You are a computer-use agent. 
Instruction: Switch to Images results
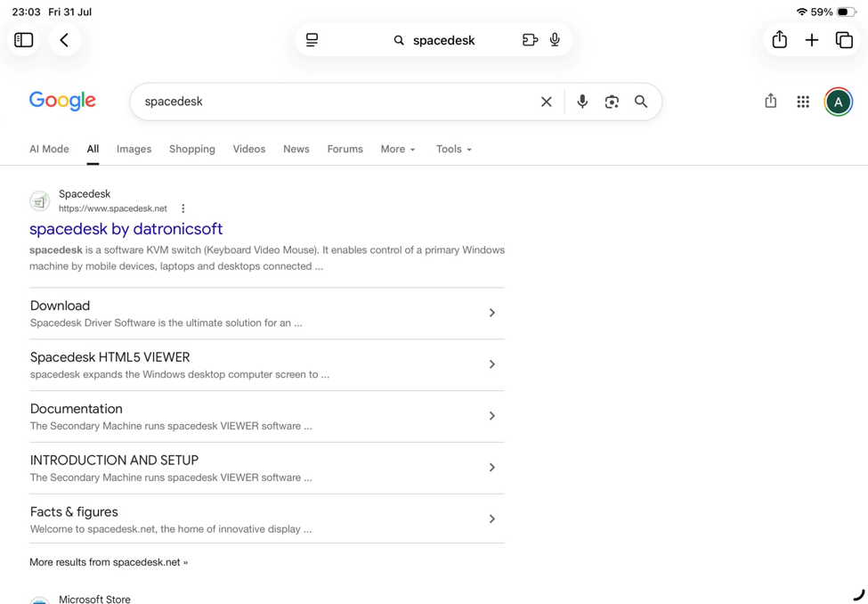click(134, 149)
